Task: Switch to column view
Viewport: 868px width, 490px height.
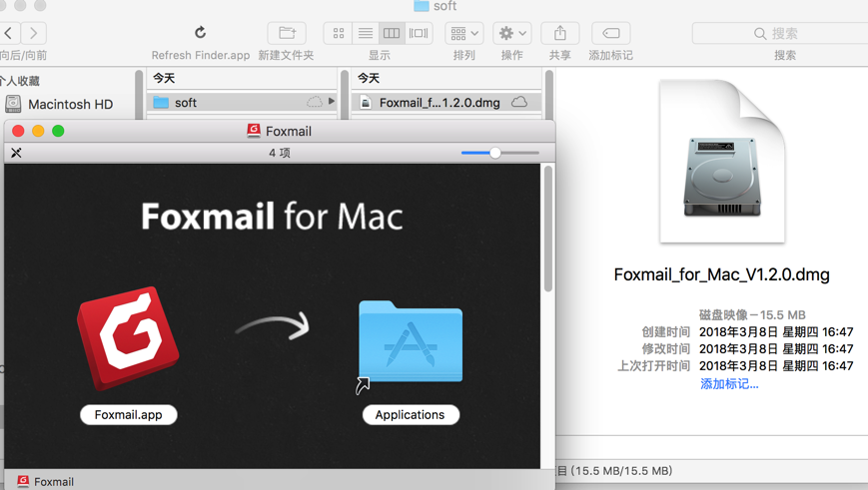Action: point(392,33)
